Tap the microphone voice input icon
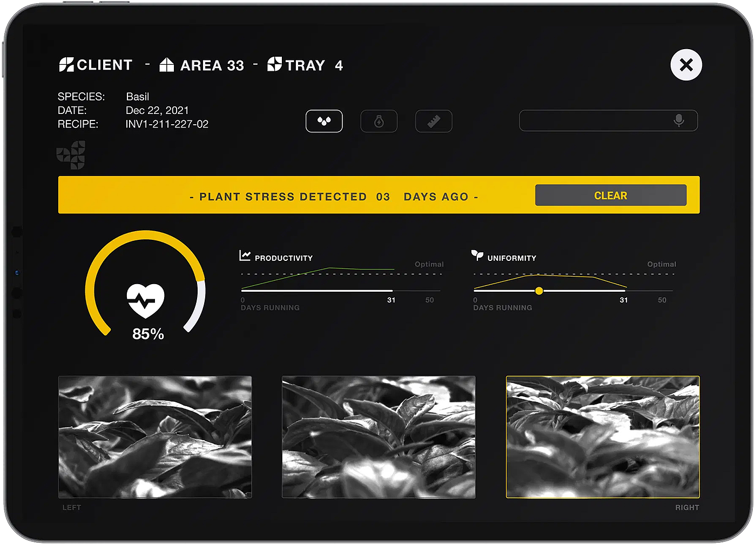Image resolution: width=756 pixels, height=545 pixels. (x=679, y=120)
